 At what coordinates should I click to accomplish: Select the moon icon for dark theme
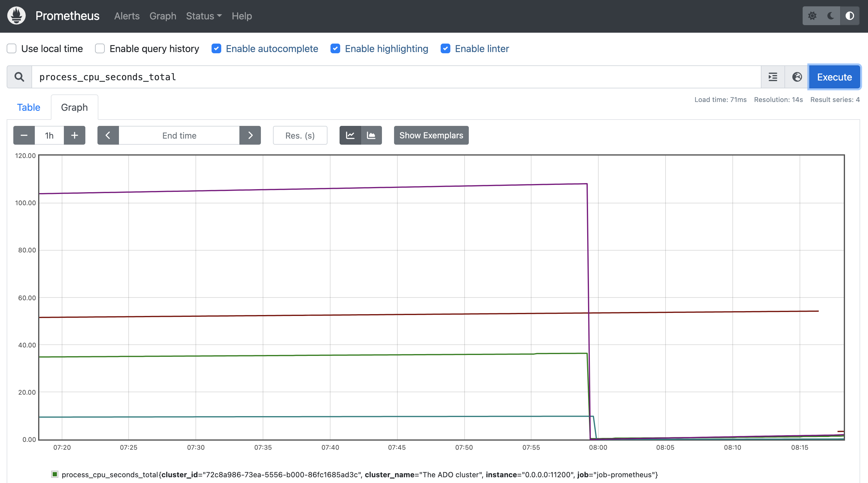(830, 16)
